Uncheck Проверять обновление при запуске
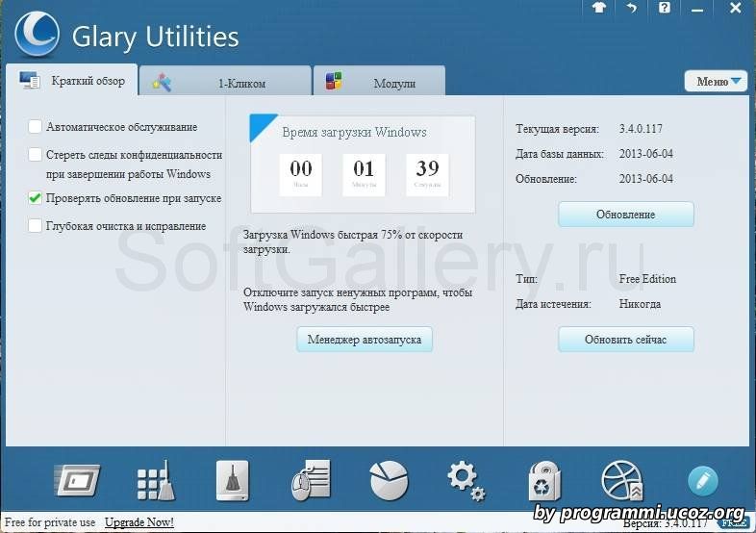 [x=36, y=199]
